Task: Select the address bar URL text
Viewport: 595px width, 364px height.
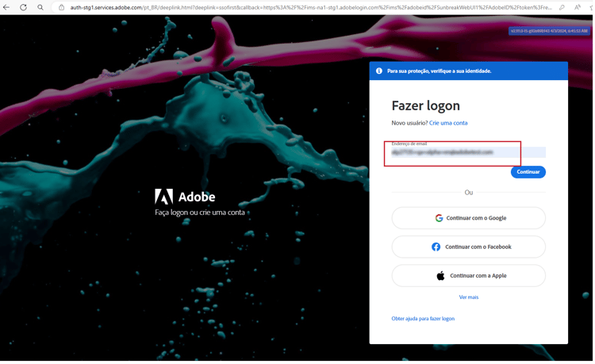Action: coord(311,7)
